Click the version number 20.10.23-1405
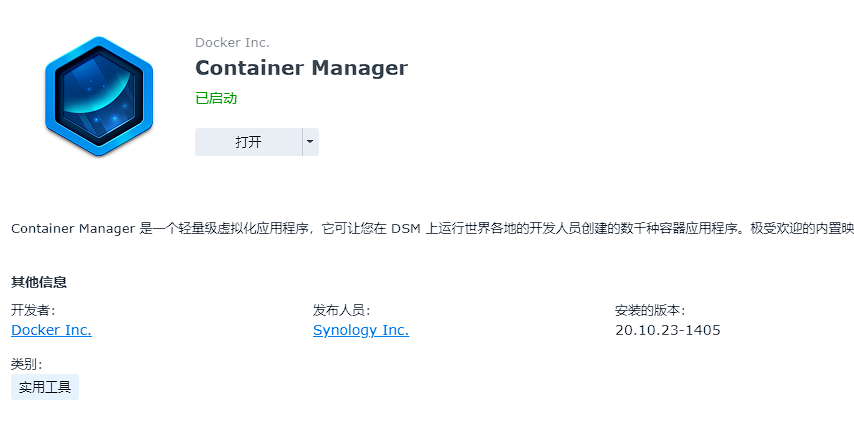This screenshot has width=854, height=442. pos(668,330)
